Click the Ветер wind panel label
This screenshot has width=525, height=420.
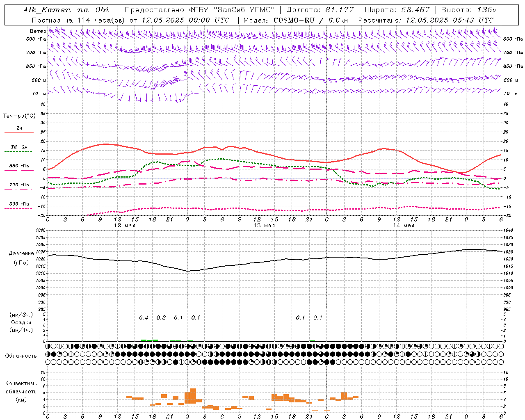tap(38, 31)
